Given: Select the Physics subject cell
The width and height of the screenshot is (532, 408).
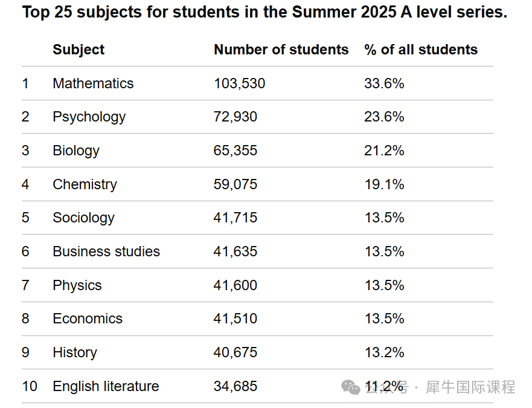Looking at the screenshot, I should [x=77, y=285].
